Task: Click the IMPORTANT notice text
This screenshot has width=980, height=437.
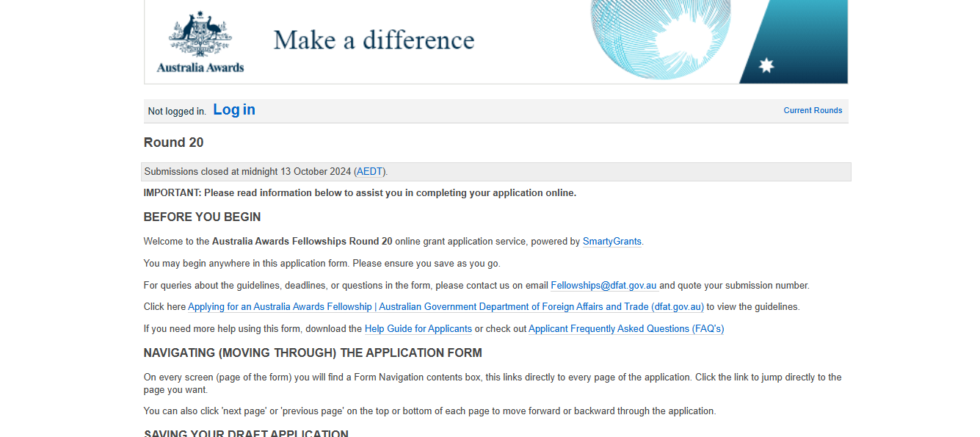Action: 359,192
